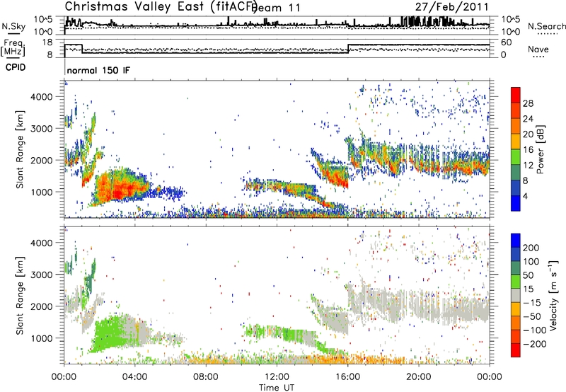Click the "Beam 11" label

tap(277, 8)
